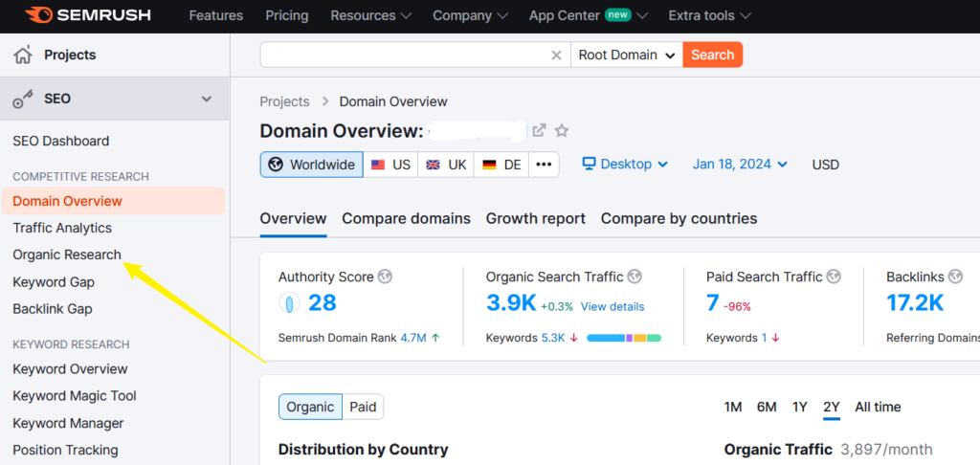This screenshot has width=980, height=465.
Task: Open Keyword Gap in sidebar
Action: 54,282
